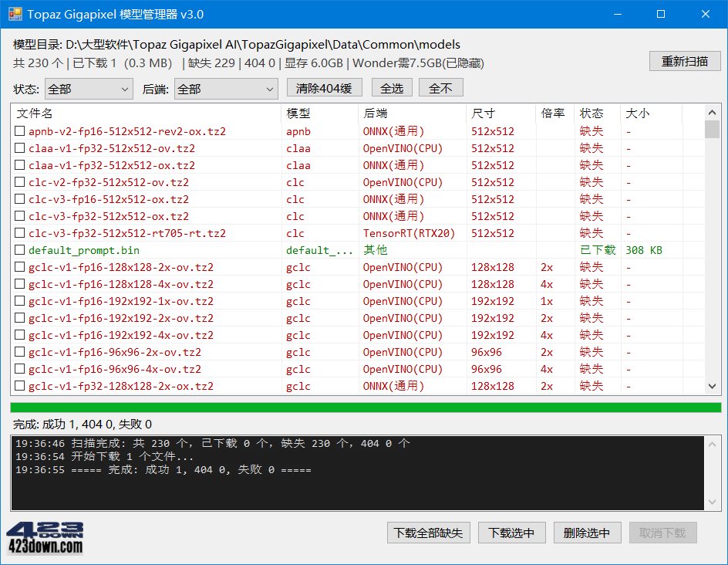Select checkbox for clc-v3-fp32-512x512-rt705-rt.tz2
The width and height of the screenshot is (728, 565).
click(19, 233)
